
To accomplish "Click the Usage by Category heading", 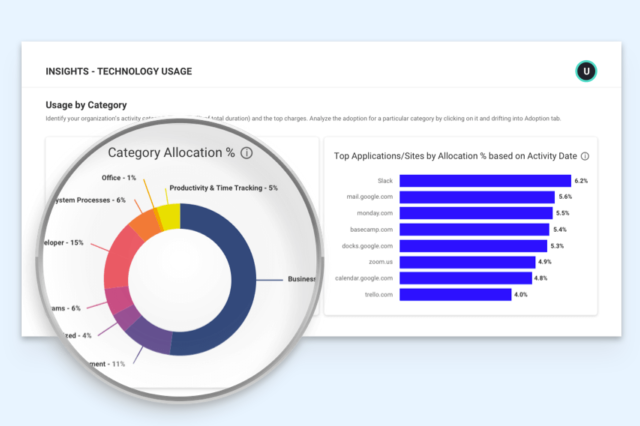I will pyautogui.click(x=86, y=105).
